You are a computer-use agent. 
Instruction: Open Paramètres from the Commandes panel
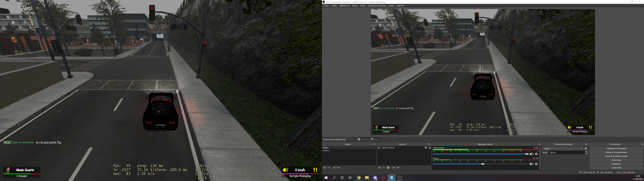(x=616, y=164)
